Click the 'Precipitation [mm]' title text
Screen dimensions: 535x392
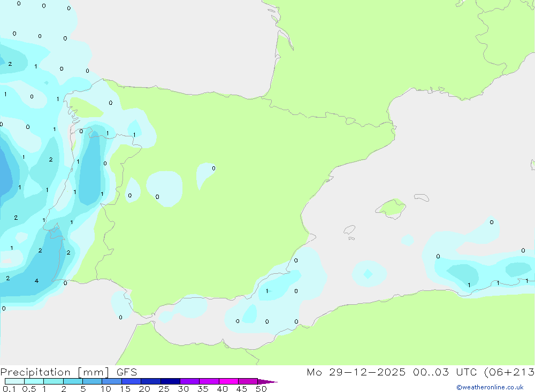pos(55,372)
